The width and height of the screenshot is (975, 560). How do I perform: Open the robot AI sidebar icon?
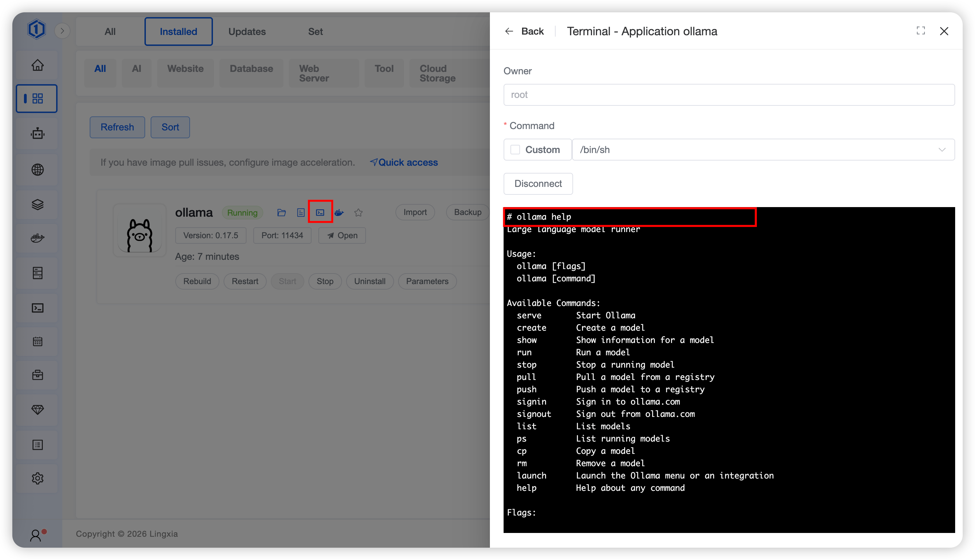point(37,133)
